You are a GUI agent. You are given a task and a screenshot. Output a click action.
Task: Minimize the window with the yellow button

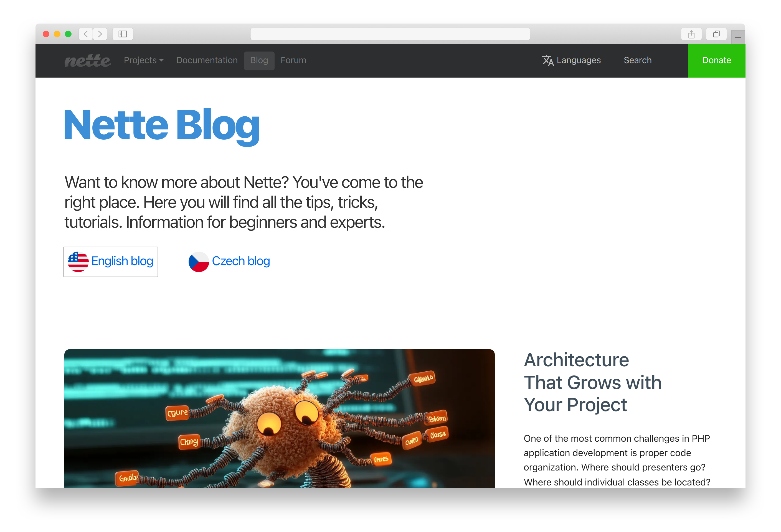[x=57, y=34]
